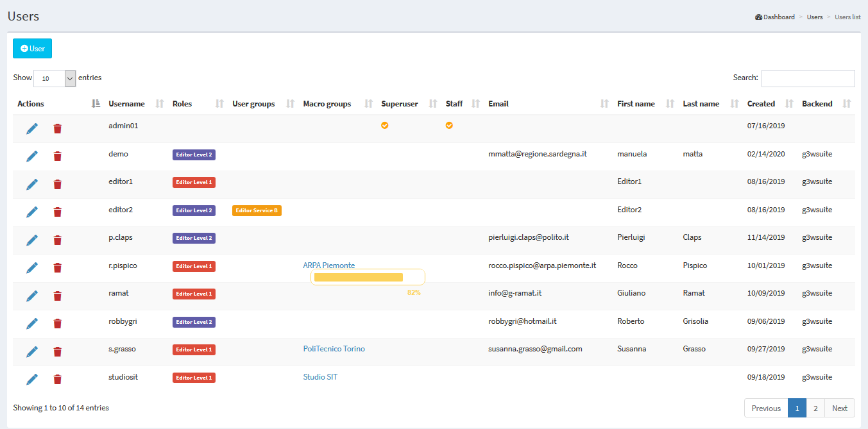This screenshot has height=429, width=868.
Task: Select email pierluigi.claps@polito.it
Action: (529, 237)
